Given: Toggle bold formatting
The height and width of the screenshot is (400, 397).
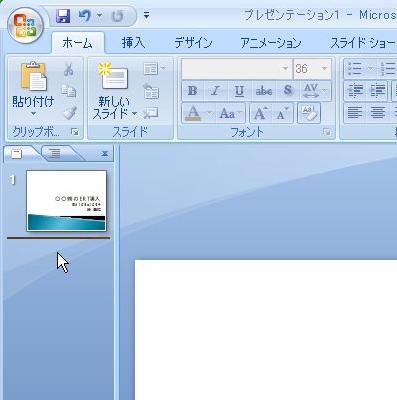Looking at the screenshot, I should pyautogui.click(x=192, y=91).
